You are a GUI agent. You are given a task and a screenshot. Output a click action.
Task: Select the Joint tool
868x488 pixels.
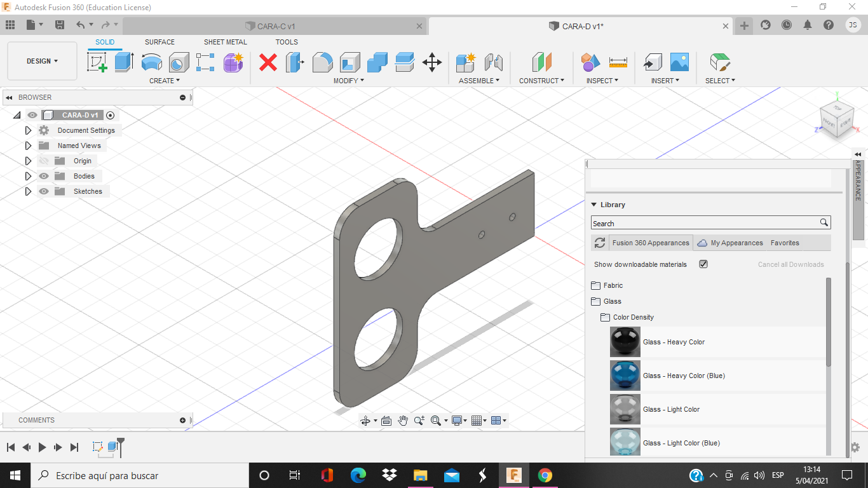[494, 62]
